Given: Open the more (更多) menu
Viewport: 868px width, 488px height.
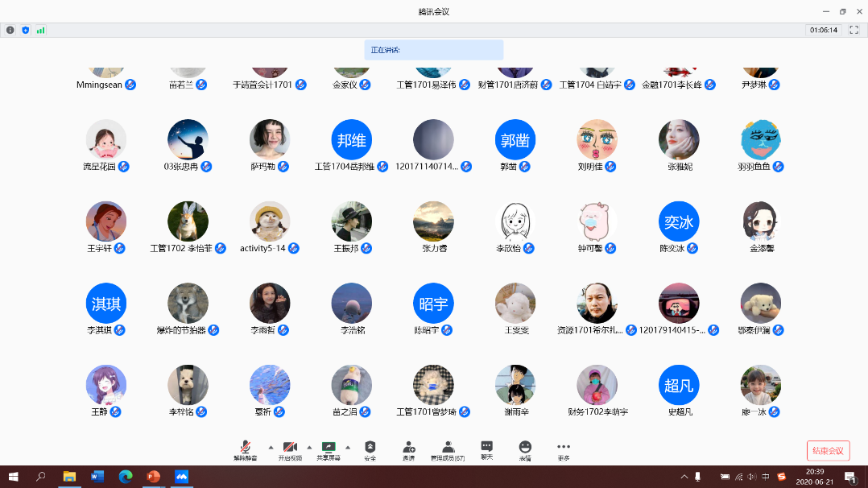Looking at the screenshot, I should tap(564, 449).
